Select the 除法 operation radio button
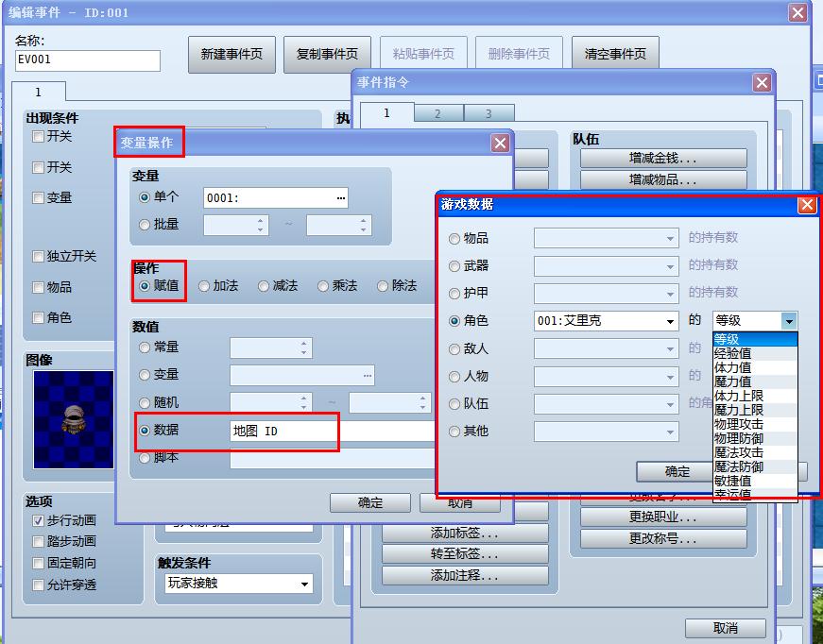 click(383, 286)
